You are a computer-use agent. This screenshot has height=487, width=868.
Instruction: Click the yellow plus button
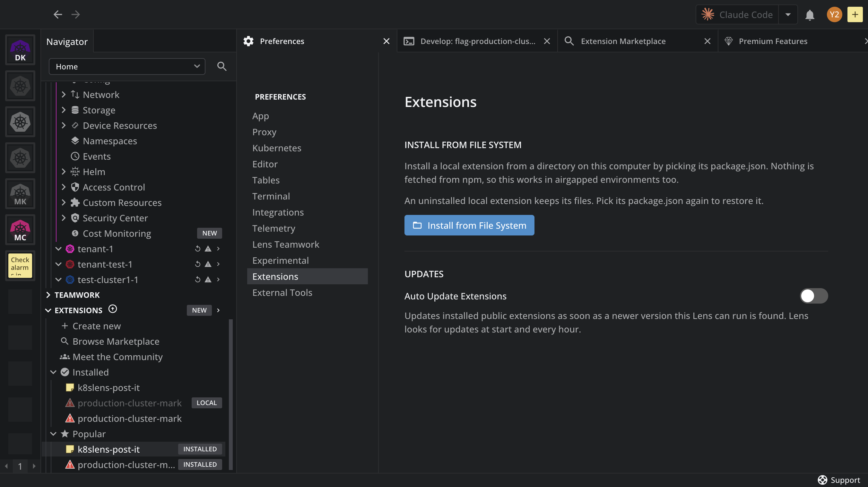pos(855,14)
